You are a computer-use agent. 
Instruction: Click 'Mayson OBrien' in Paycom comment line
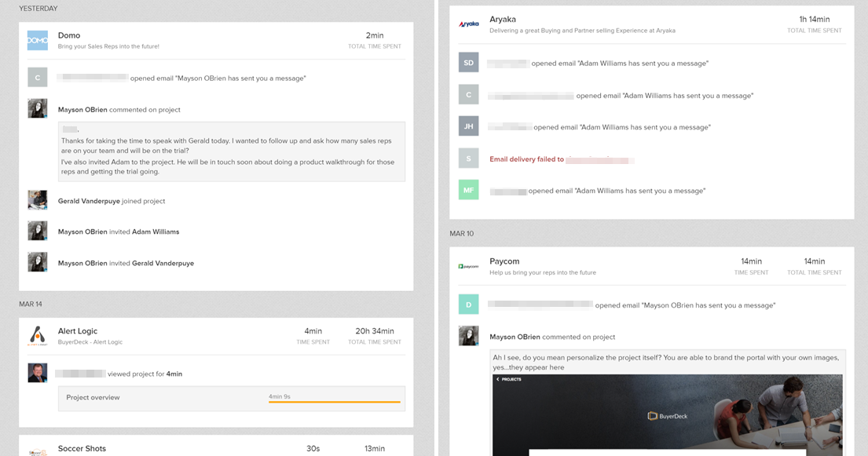pyautogui.click(x=515, y=337)
